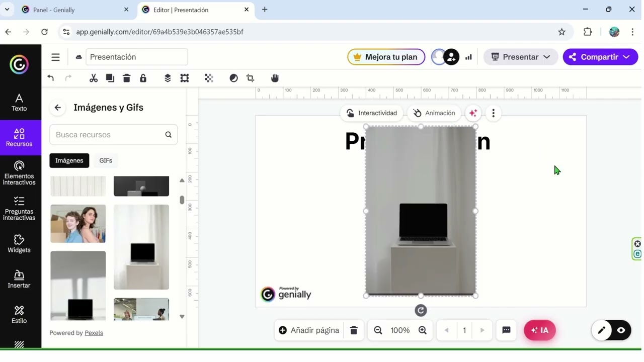This screenshot has height=362, width=644.
Task: Click Añadir página button
Action: (309, 330)
